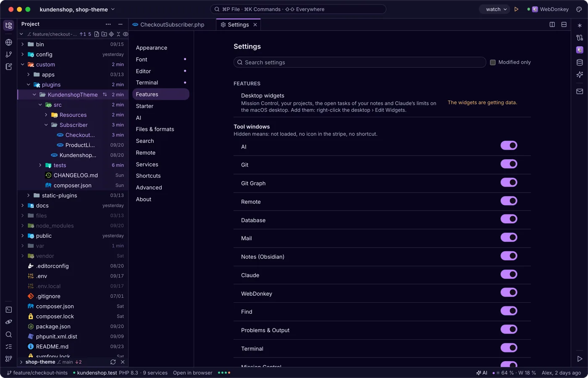Hide the Project panel with the minus icon
The height and width of the screenshot is (378, 588).
coord(121,24)
